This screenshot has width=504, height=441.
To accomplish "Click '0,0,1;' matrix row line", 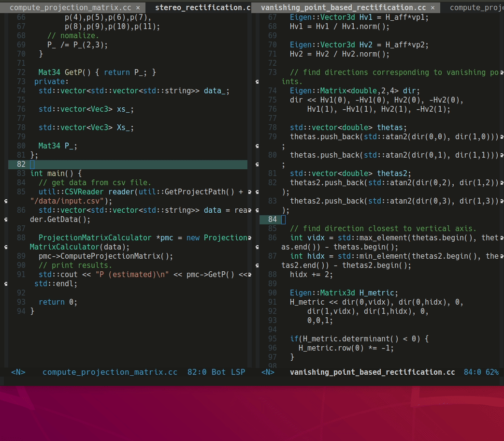I will [x=320, y=321].
